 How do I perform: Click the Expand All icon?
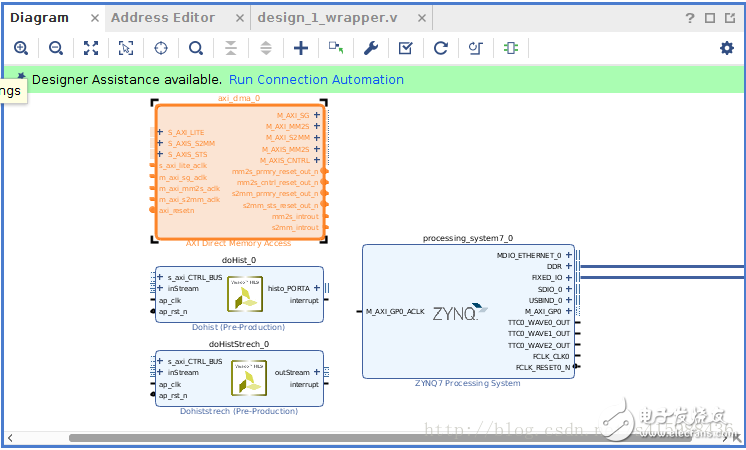click(x=266, y=48)
